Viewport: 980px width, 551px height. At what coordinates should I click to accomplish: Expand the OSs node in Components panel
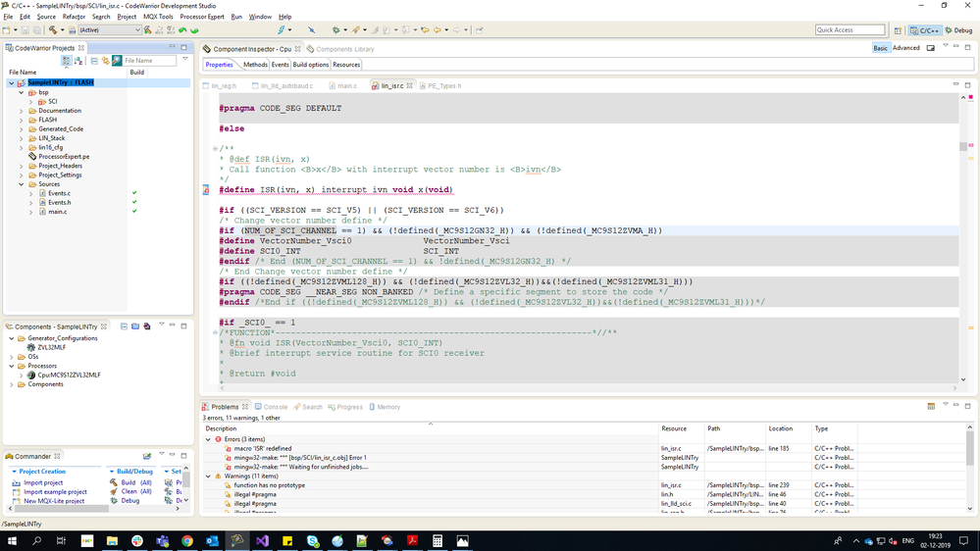click(11, 357)
